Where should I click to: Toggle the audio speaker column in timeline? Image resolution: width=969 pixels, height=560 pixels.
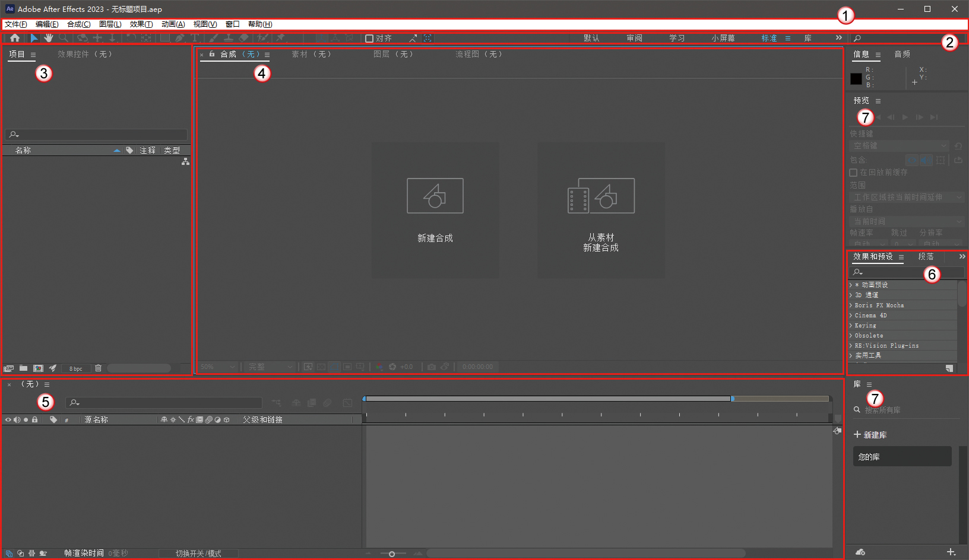pos(17,419)
